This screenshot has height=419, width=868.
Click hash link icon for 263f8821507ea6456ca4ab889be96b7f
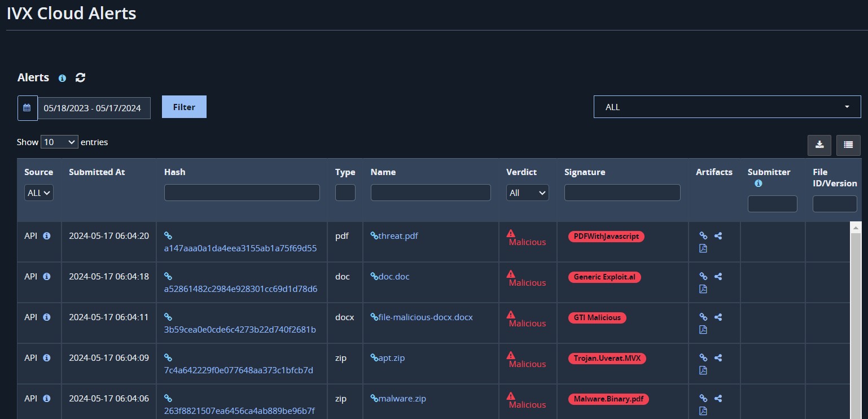point(168,399)
